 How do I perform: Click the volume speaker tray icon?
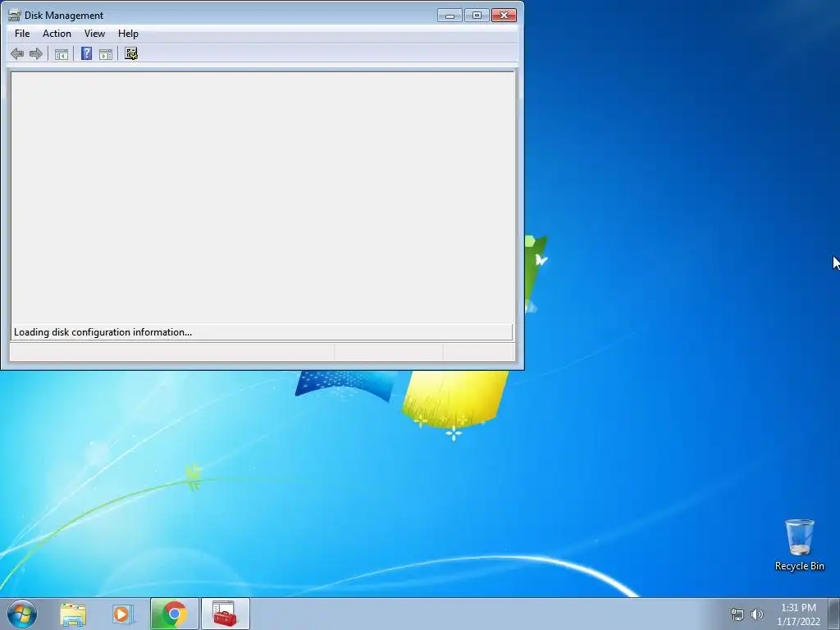pos(757,614)
